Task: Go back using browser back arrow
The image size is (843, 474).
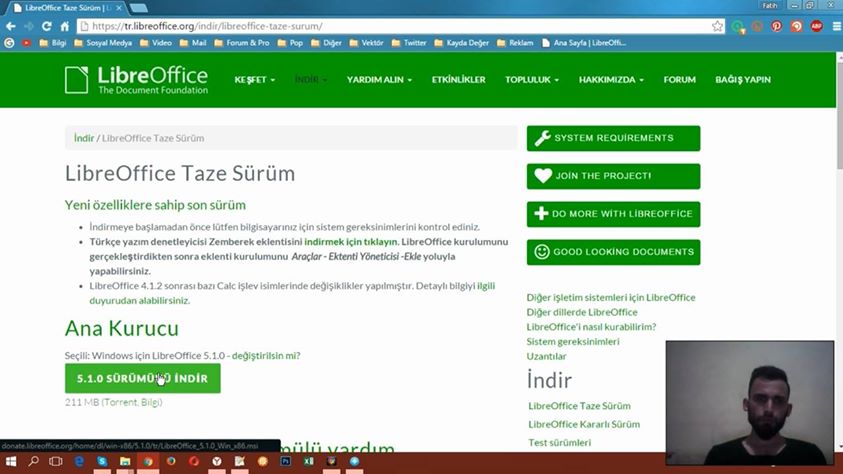Action: [10, 26]
